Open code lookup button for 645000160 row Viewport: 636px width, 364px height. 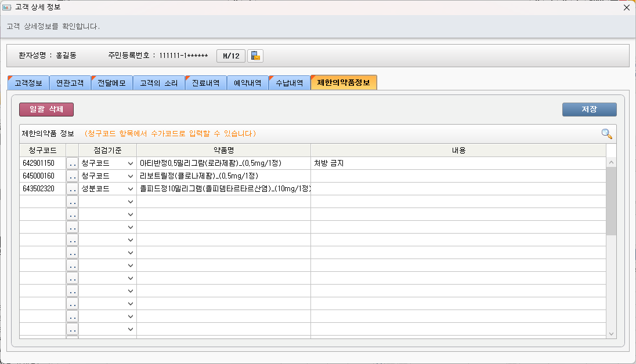coord(72,176)
